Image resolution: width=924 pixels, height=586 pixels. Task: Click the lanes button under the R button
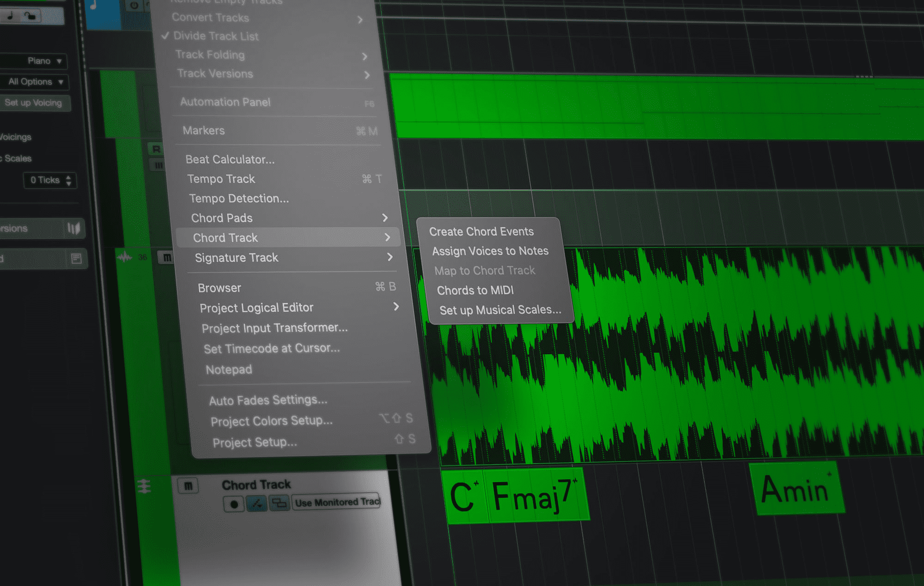point(158,165)
